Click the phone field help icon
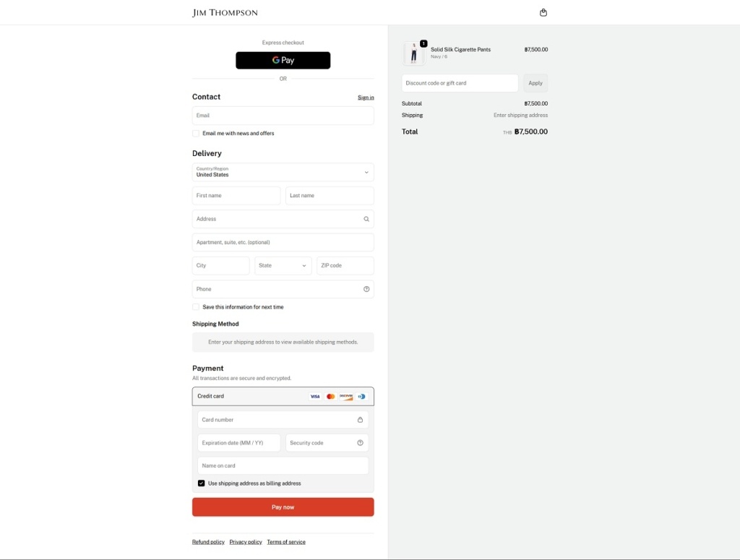This screenshot has width=740, height=560. pyautogui.click(x=366, y=289)
